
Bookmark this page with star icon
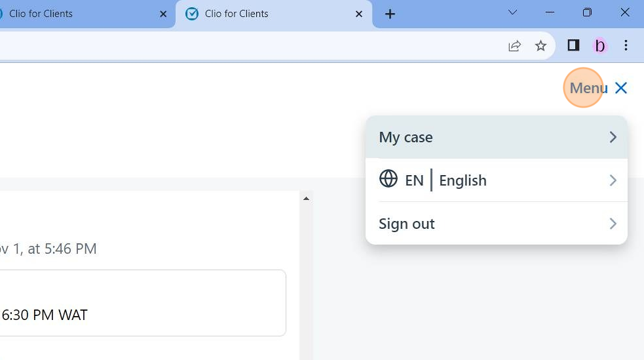540,46
